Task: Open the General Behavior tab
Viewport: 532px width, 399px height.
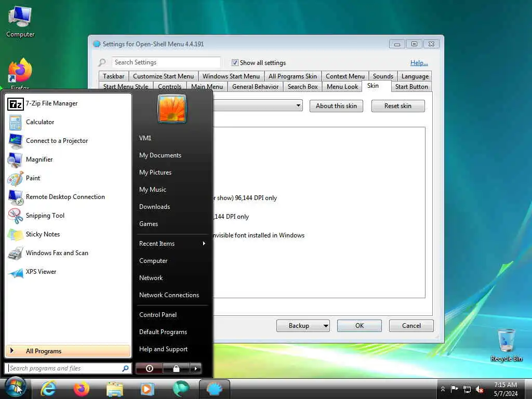Action: click(255, 87)
